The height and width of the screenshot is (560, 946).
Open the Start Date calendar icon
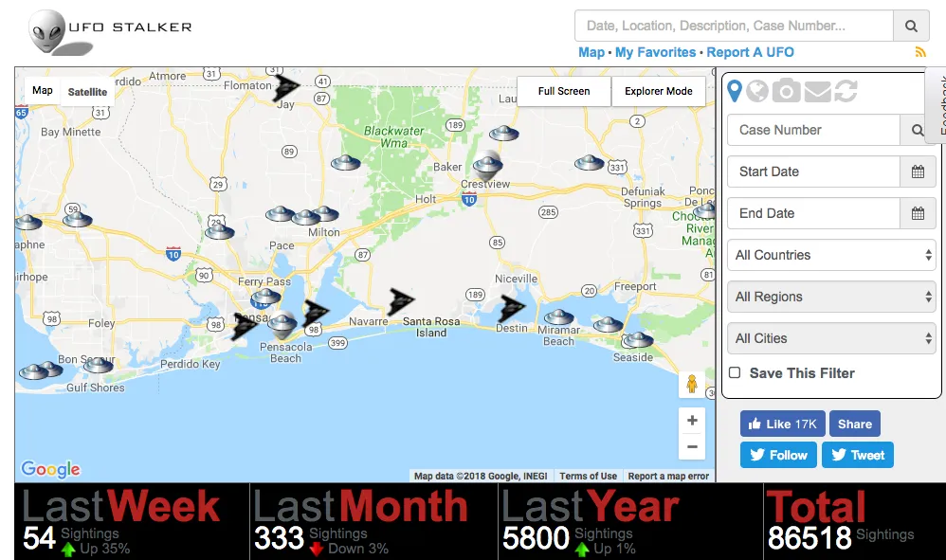click(x=918, y=172)
